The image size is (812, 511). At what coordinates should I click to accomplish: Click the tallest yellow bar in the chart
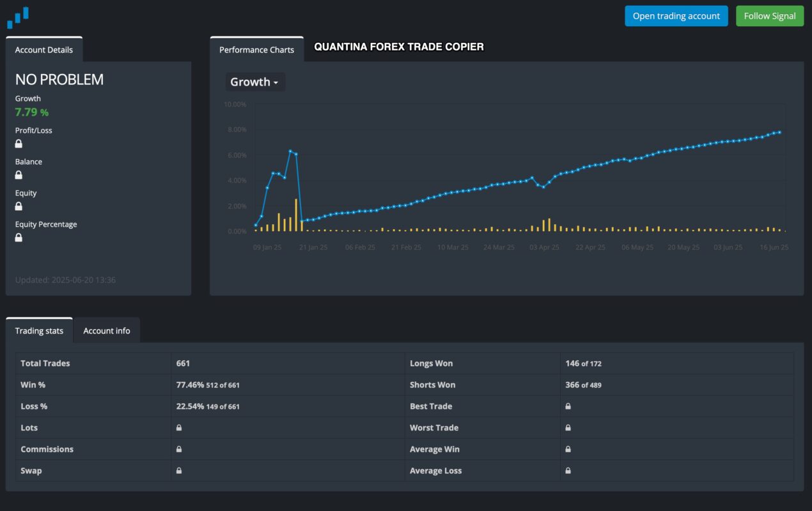296,215
